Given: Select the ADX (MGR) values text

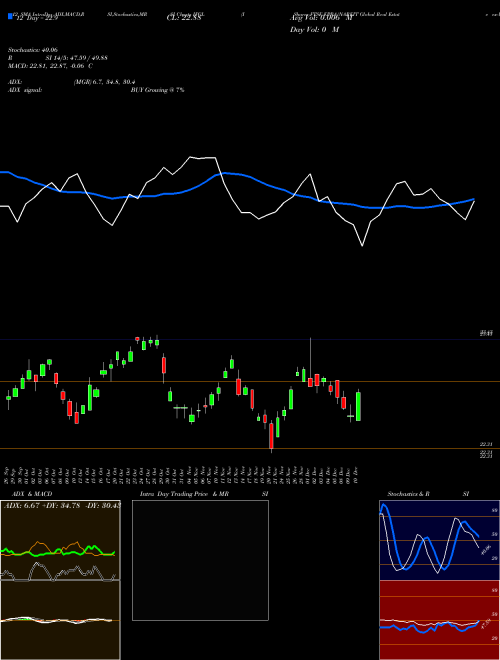Looking at the screenshot, I should click(104, 82).
